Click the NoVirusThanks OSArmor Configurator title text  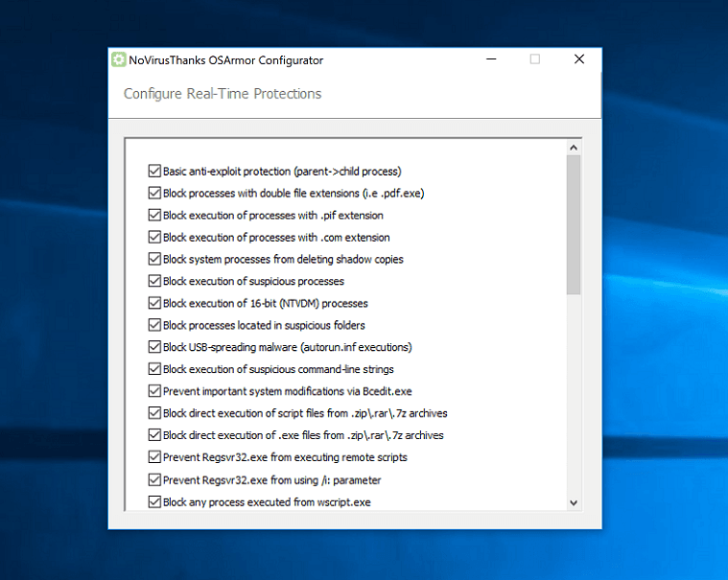pyautogui.click(x=225, y=60)
